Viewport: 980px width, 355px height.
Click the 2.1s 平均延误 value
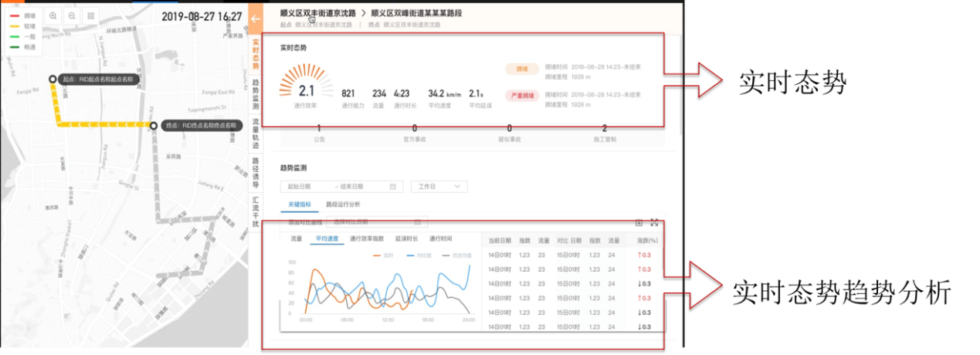click(476, 93)
